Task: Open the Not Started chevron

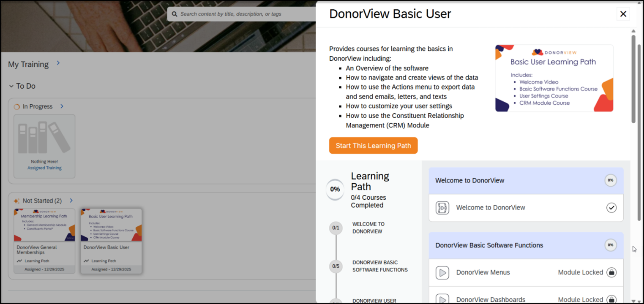Action: [x=71, y=201]
